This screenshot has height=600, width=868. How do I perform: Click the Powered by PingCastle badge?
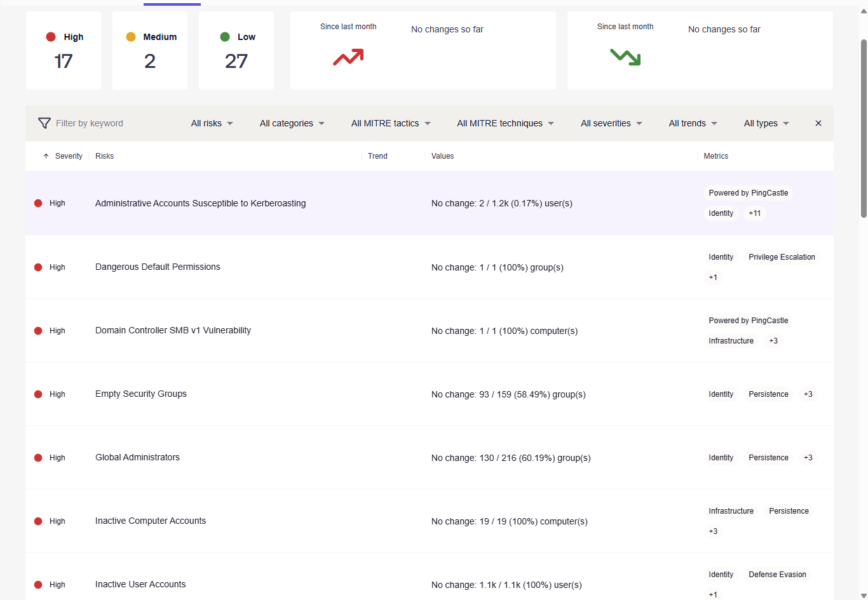[x=749, y=192]
